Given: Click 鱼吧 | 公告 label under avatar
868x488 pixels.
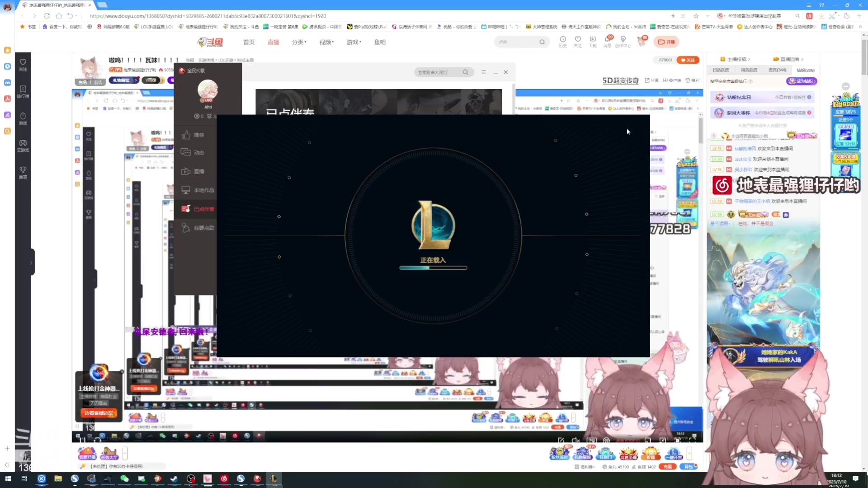Looking at the screenshot, I should (x=90, y=82).
